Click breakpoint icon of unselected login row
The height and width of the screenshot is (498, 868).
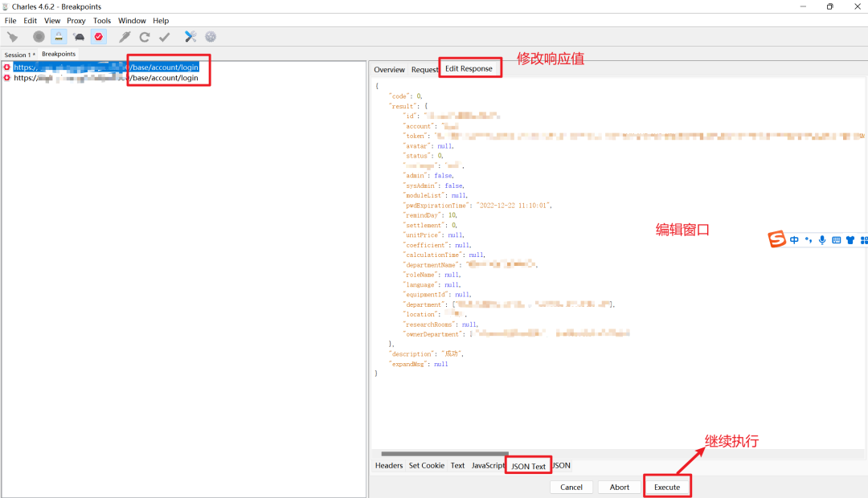7,78
